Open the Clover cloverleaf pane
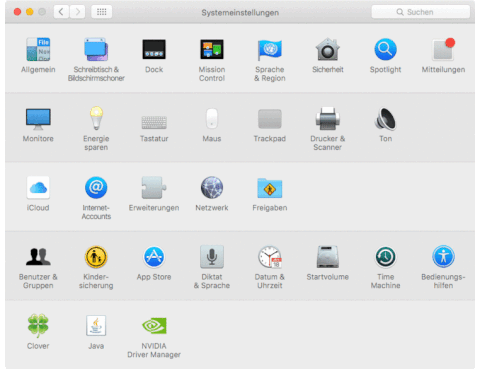 38,326
